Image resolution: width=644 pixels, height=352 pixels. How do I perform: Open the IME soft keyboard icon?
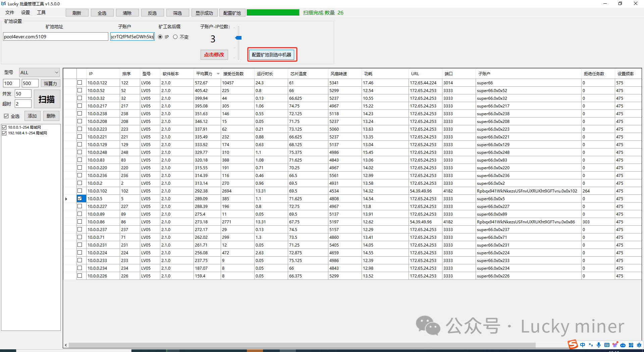tap(607, 345)
